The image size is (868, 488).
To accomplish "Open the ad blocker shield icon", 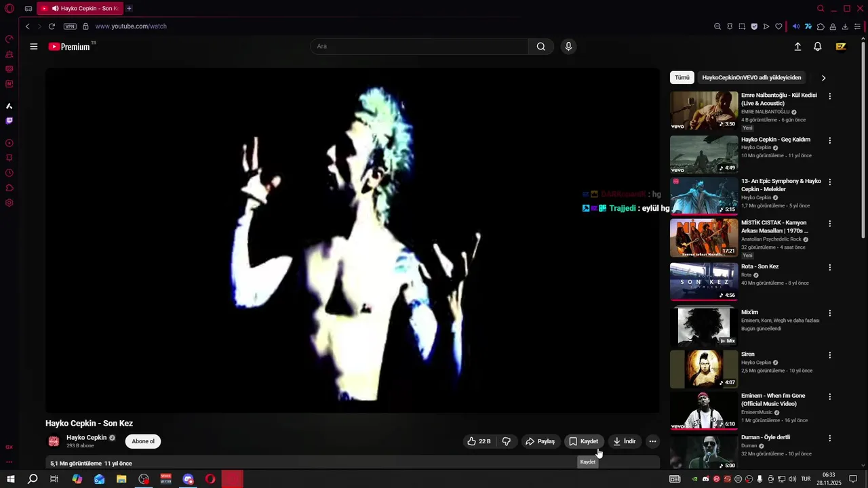I will [x=754, y=26].
